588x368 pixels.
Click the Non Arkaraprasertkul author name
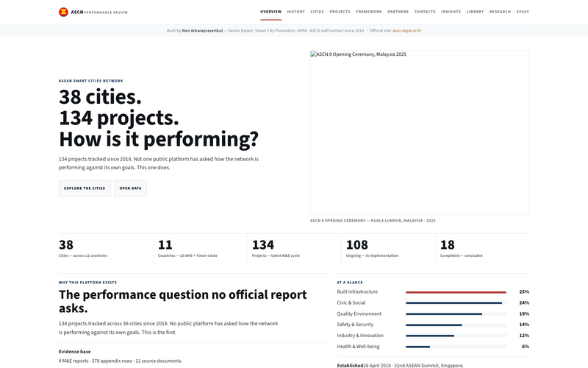(x=202, y=31)
